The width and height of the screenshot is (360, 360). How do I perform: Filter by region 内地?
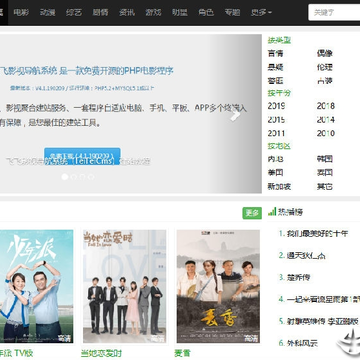(276, 159)
